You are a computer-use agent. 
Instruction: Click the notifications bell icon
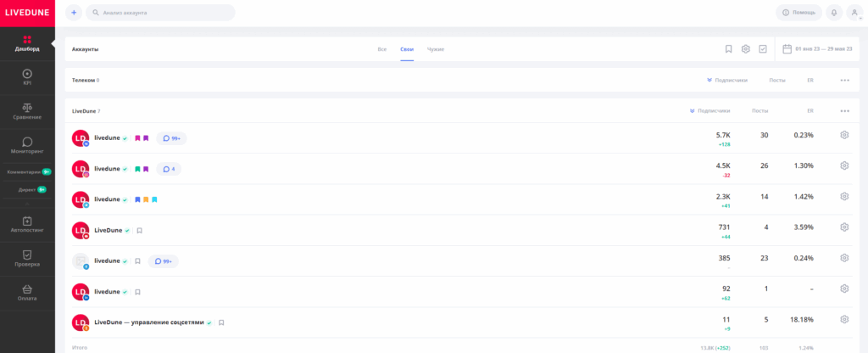(x=834, y=13)
